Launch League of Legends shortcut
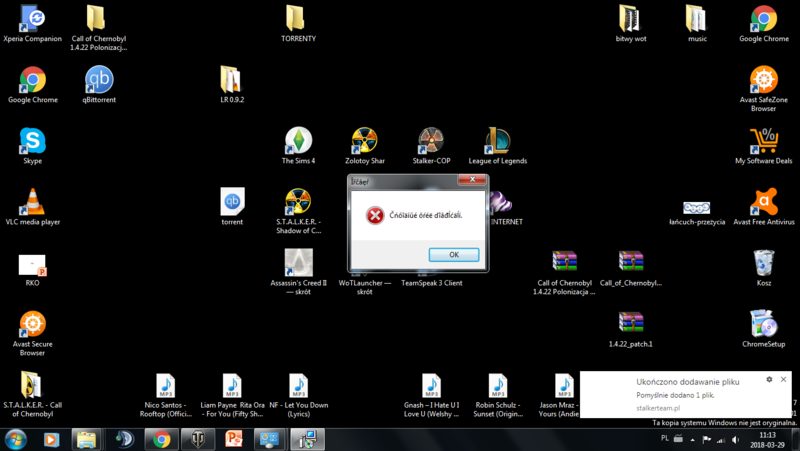The image size is (800, 451). point(497,141)
